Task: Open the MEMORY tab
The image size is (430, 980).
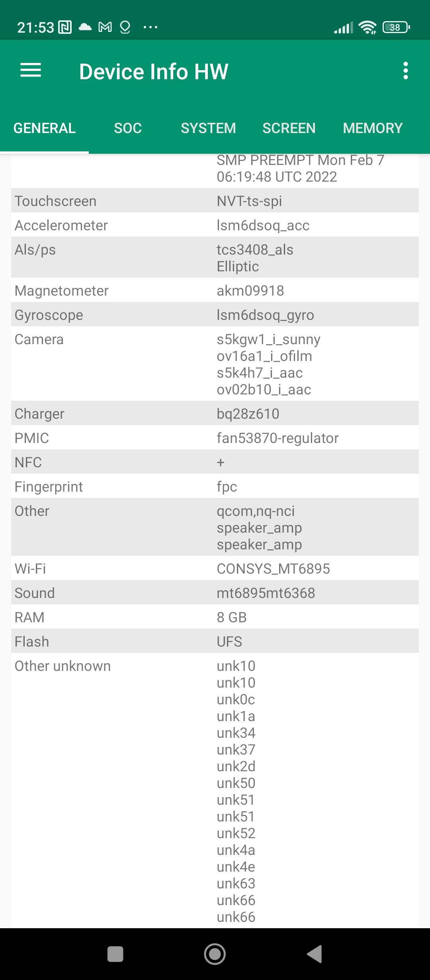Action: click(x=373, y=128)
